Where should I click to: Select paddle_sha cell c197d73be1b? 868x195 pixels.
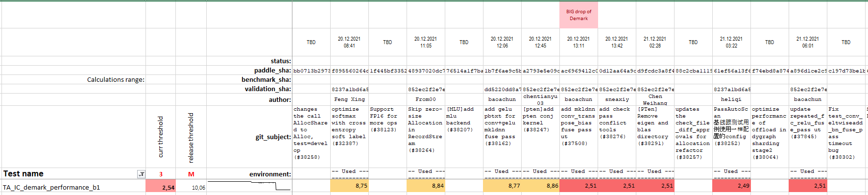tap(846, 71)
